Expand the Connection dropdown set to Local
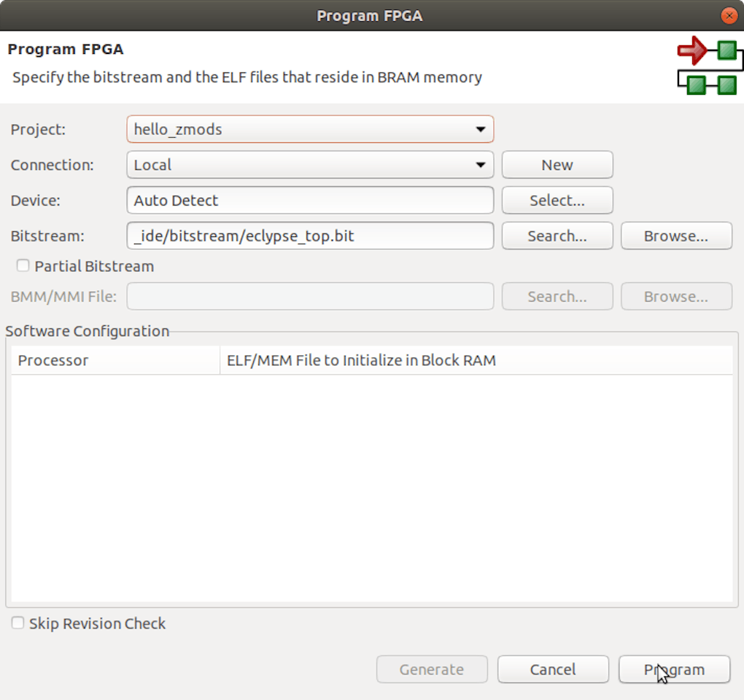This screenshot has height=700, width=744. 310,165
